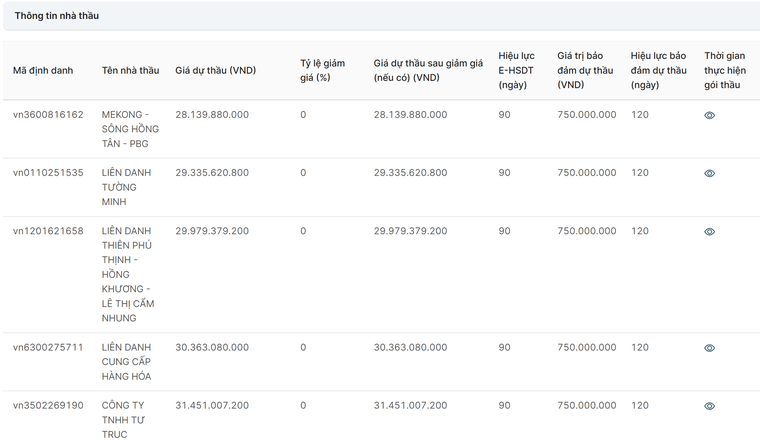Open eye icon for LIÊN DANH THIÊN PHÚ THỊNH
This screenshot has height=448, width=760.
click(x=709, y=231)
